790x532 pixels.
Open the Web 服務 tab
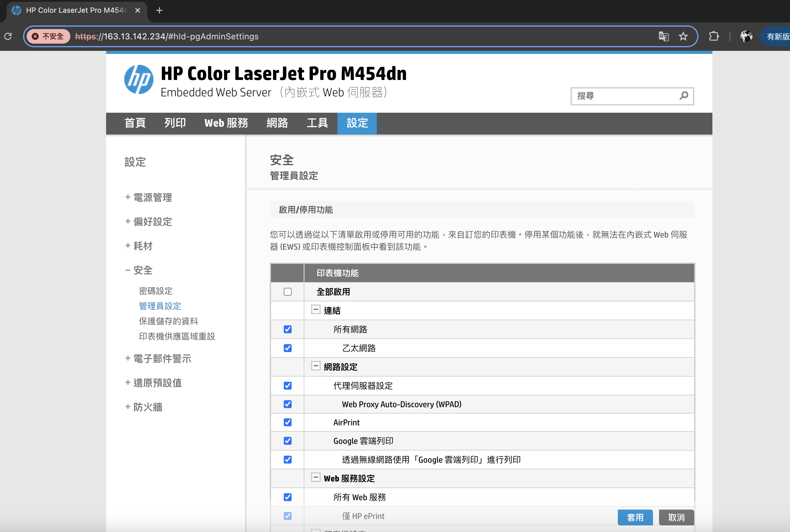pos(226,123)
